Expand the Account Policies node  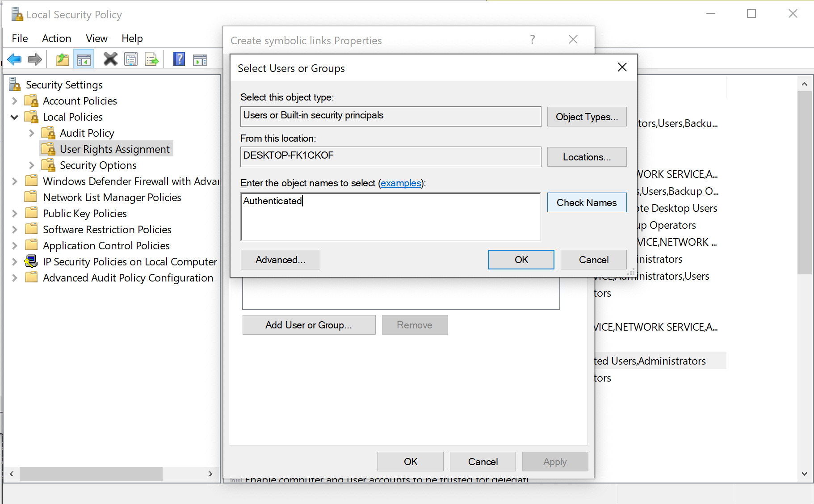14,101
